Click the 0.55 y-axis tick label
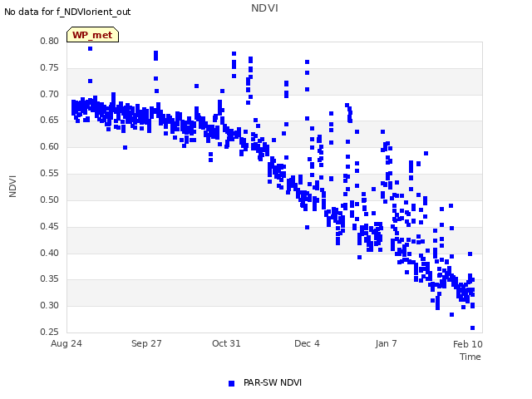The width and height of the screenshot is (532, 399). pos(50,174)
